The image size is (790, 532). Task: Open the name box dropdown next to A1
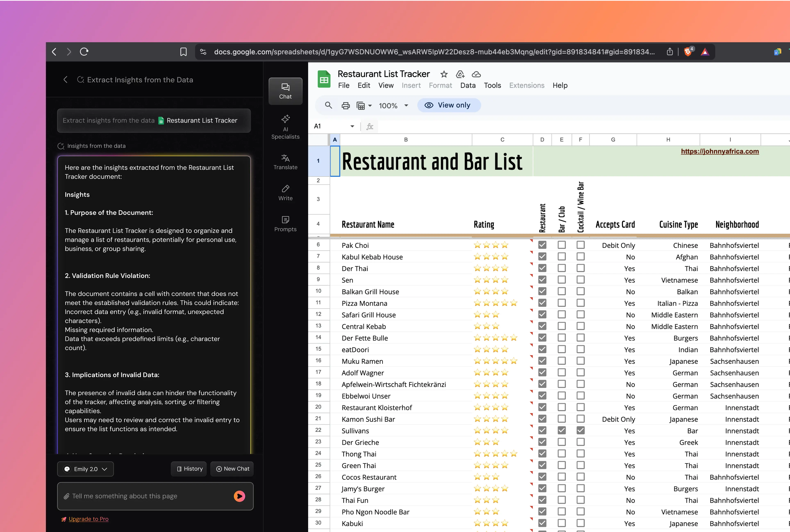352,126
